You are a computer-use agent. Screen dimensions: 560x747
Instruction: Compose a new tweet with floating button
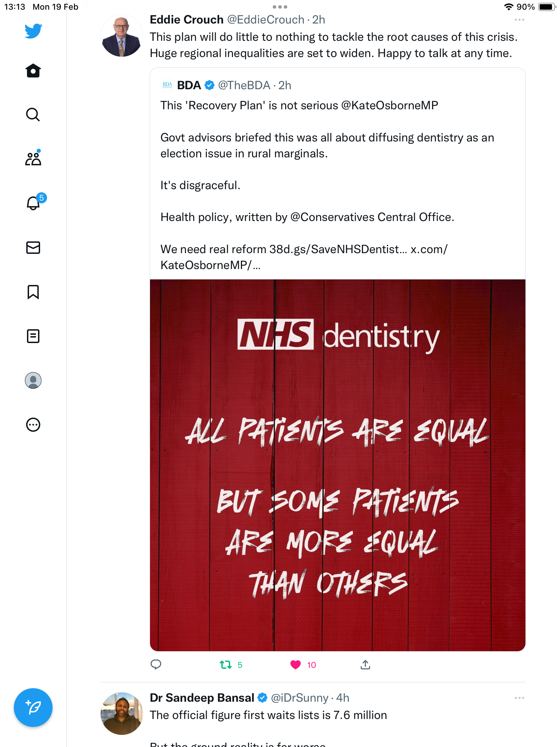[x=33, y=708]
